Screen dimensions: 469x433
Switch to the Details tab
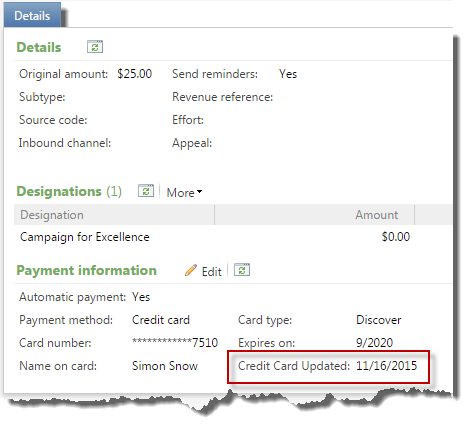click(x=32, y=15)
